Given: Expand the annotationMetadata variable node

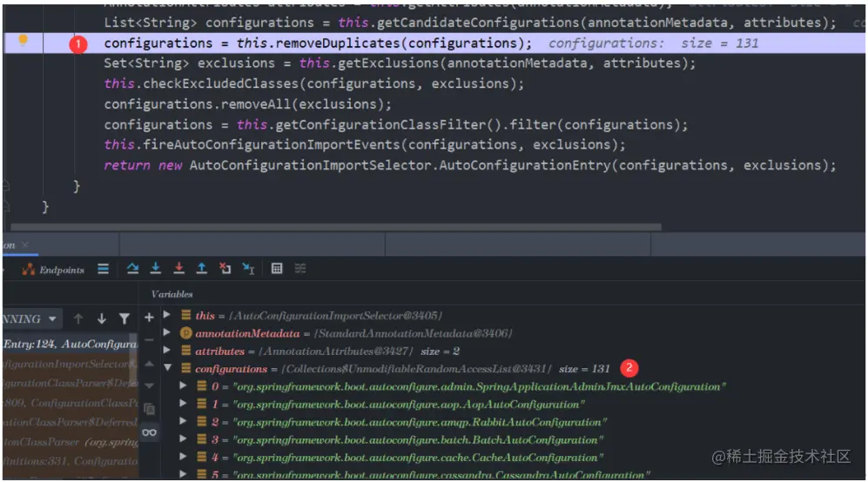Looking at the screenshot, I should [166, 332].
